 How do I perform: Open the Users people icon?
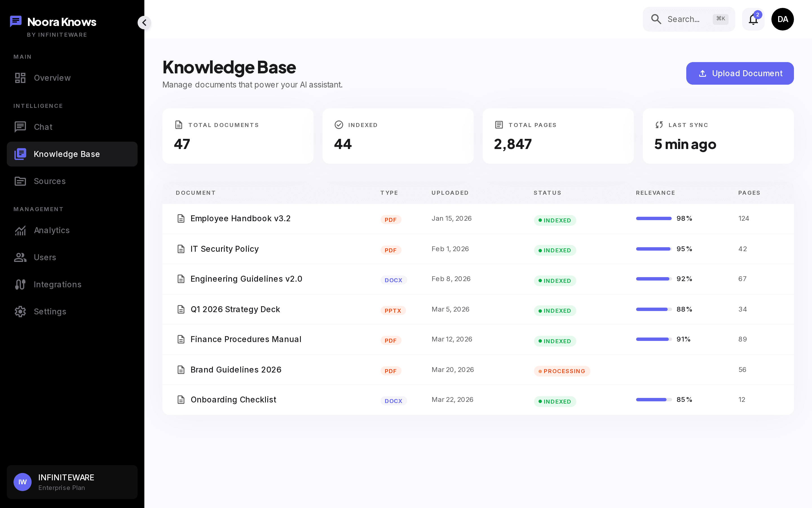[20, 257]
